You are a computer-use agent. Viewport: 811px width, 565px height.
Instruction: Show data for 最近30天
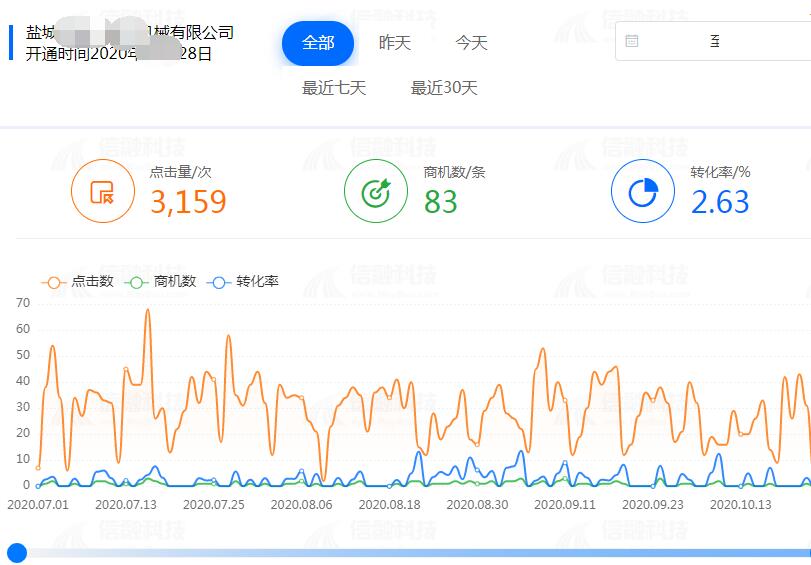[x=444, y=88]
